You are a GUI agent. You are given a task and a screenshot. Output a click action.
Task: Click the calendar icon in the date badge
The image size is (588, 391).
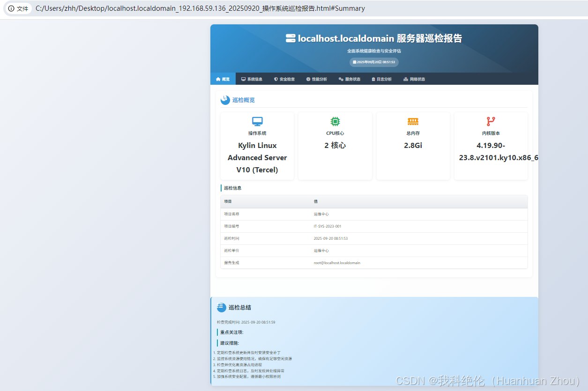tap(355, 62)
